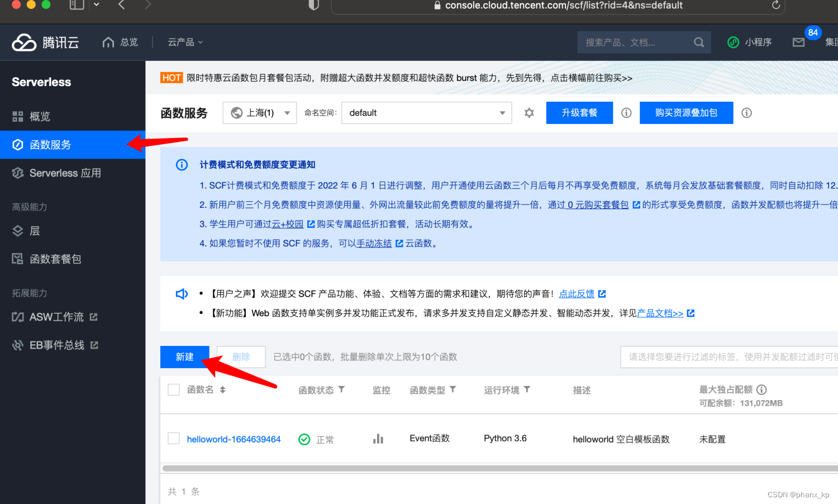Open the message center with 84 notifications
The image size is (838, 504).
click(x=798, y=42)
